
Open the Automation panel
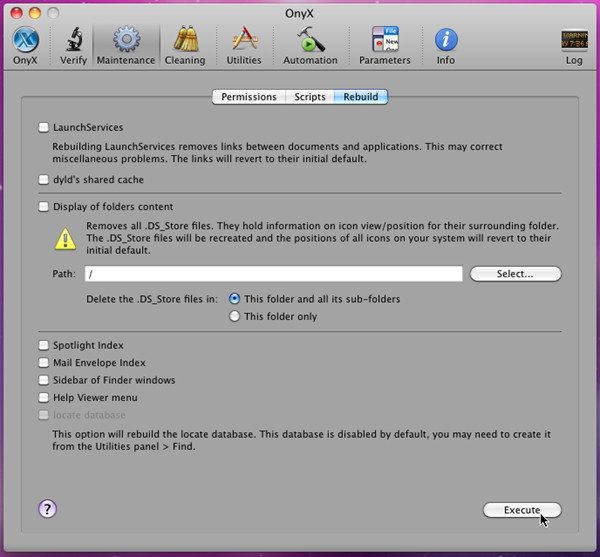pos(310,46)
